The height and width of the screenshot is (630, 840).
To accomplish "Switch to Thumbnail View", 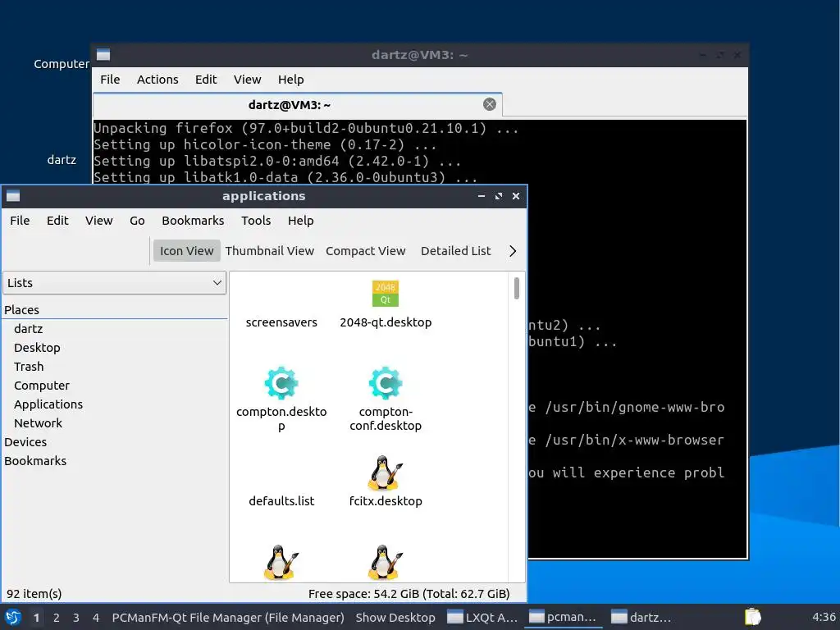I will coord(269,251).
